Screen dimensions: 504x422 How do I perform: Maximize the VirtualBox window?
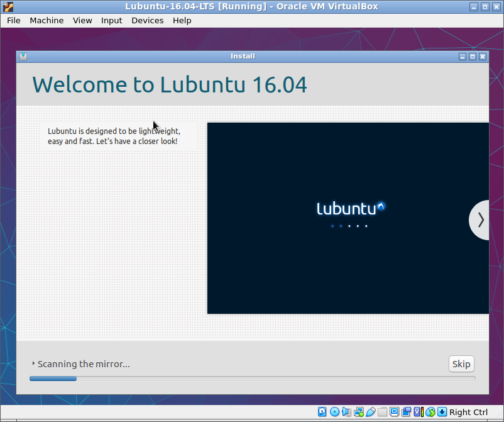click(x=485, y=7)
